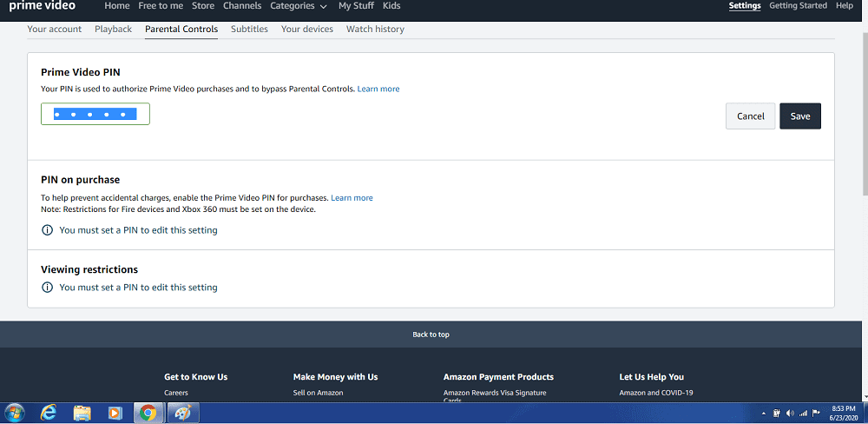This screenshot has width=868, height=424.
Task: Switch to Your devices tab
Action: [x=307, y=29]
